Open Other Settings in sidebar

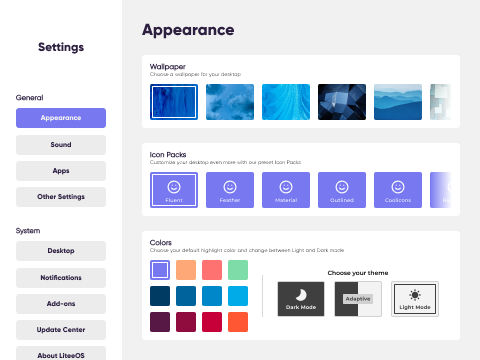tap(61, 197)
